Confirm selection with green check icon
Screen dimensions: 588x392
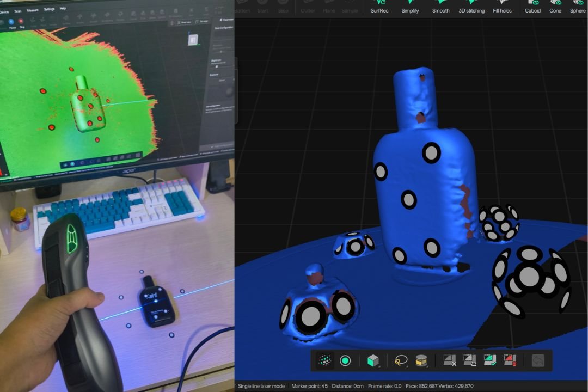click(490, 360)
